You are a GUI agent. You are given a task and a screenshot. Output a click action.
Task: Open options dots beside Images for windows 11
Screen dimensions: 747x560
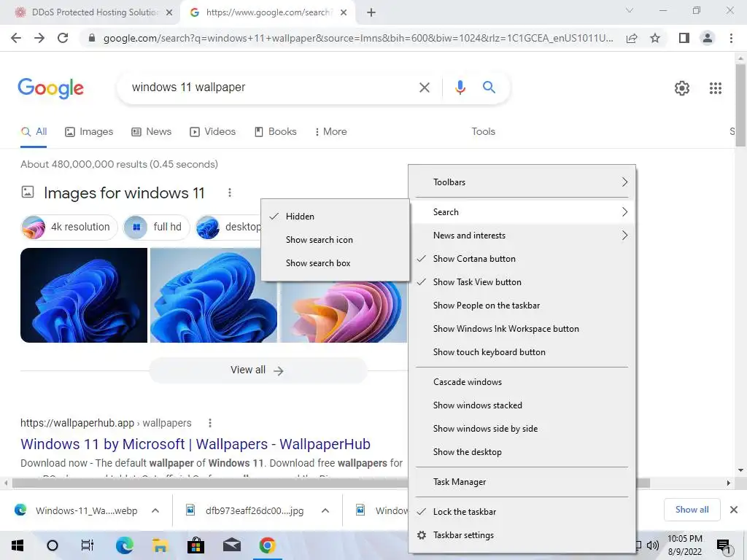230,192
